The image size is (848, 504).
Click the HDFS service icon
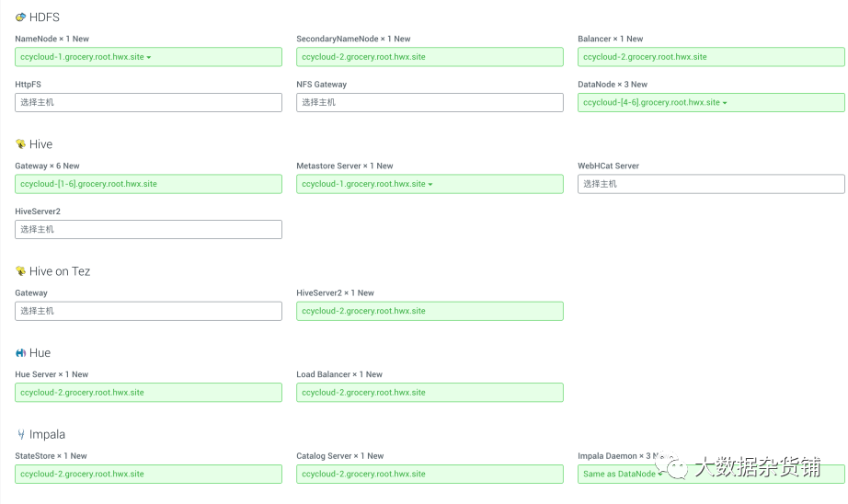click(20, 17)
